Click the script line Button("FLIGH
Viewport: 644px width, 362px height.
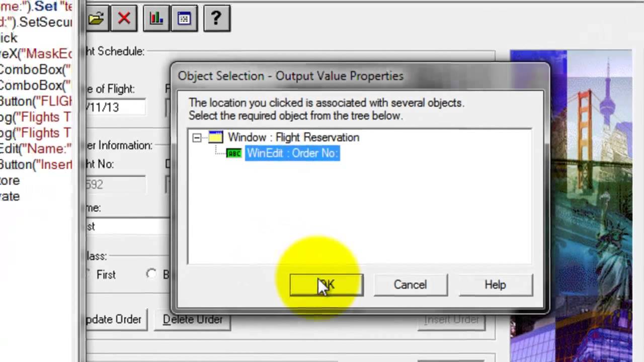click(36, 101)
